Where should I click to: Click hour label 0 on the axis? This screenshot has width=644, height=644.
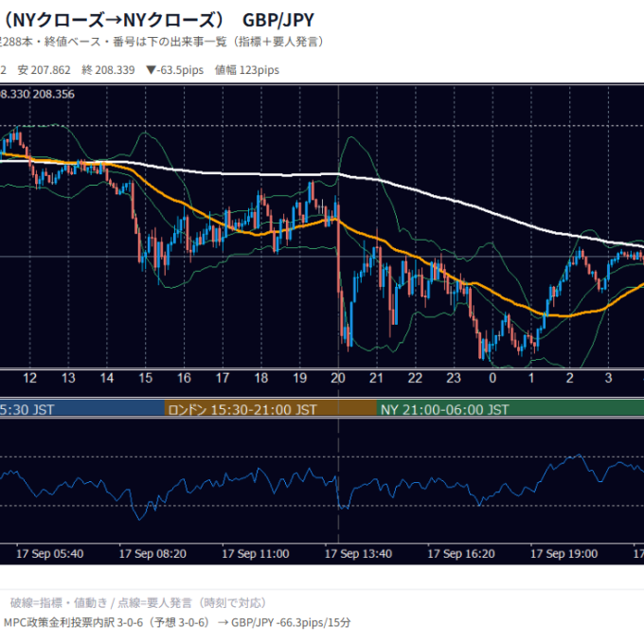click(x=492, y=378)
